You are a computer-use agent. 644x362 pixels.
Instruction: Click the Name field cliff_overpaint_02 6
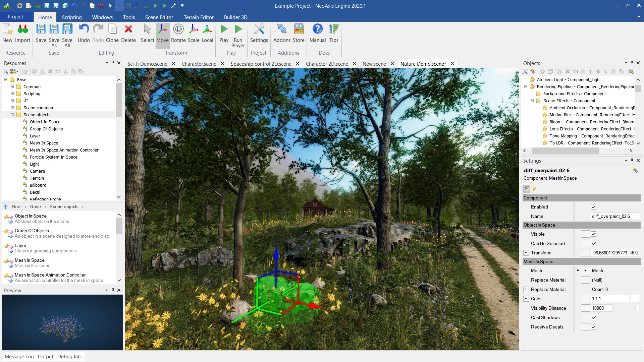coord(614,216)
